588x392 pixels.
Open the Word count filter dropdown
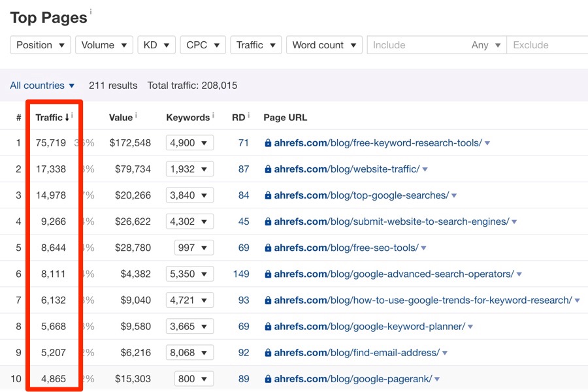pyautogui.click(x=324, y=44)
